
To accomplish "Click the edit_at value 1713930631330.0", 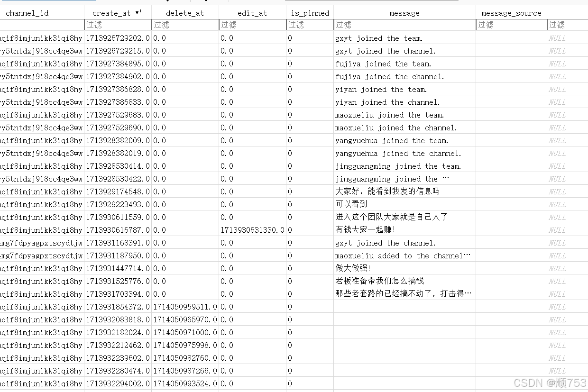I will (x=252, y=230).
